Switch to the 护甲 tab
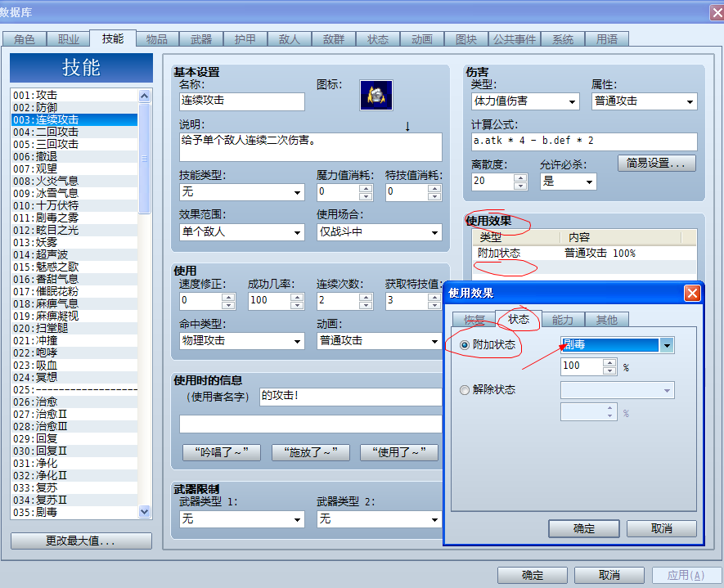Viewport: 724px width, 588px height. (x=245, y=39)
